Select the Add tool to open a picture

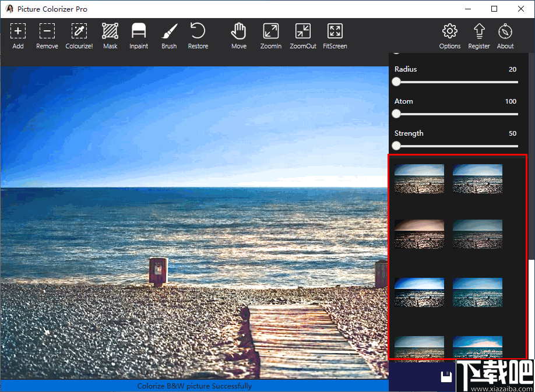pyautogui.click(x=17, y=35)
